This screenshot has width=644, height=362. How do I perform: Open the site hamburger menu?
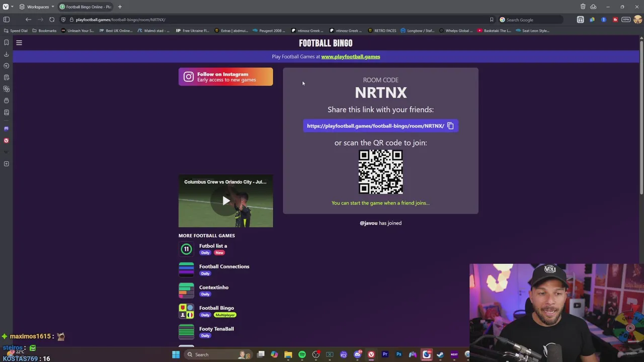[x=19, y=43]
